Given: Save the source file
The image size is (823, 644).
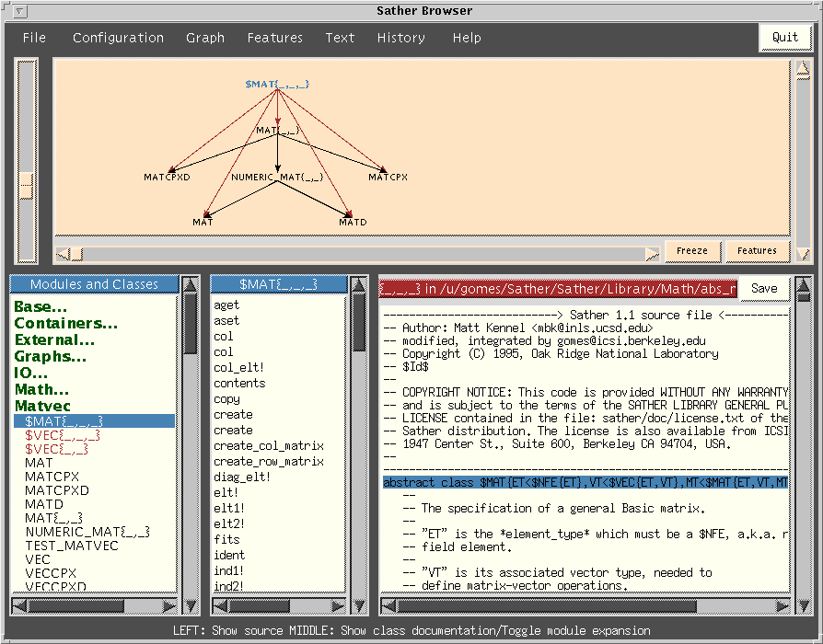Looking at the screenshot, I should (x=763, y=288).
